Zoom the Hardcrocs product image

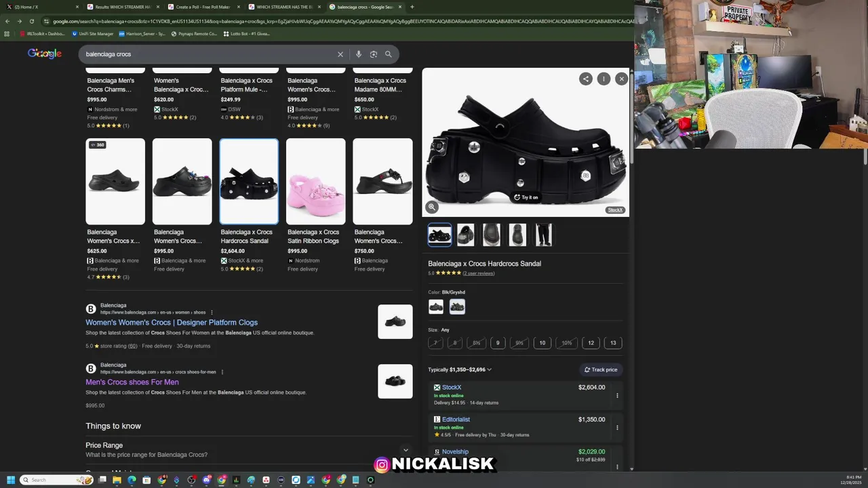(432, 207)
